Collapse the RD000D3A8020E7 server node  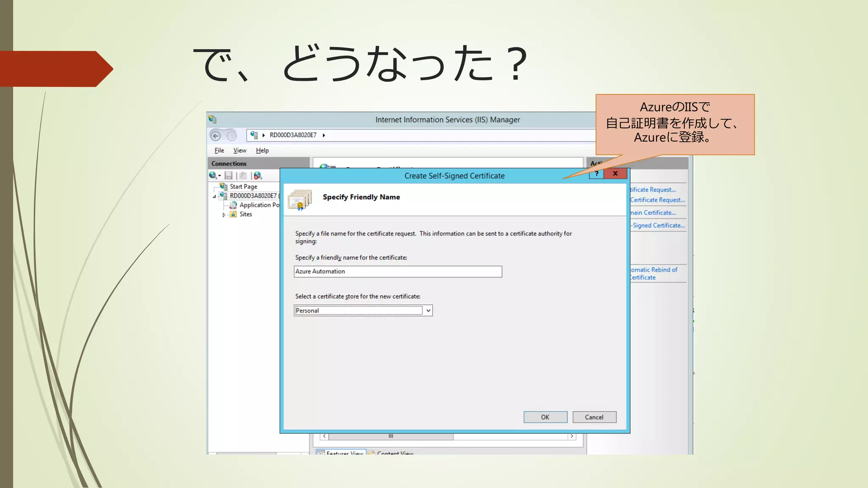[x=214, y=196]
